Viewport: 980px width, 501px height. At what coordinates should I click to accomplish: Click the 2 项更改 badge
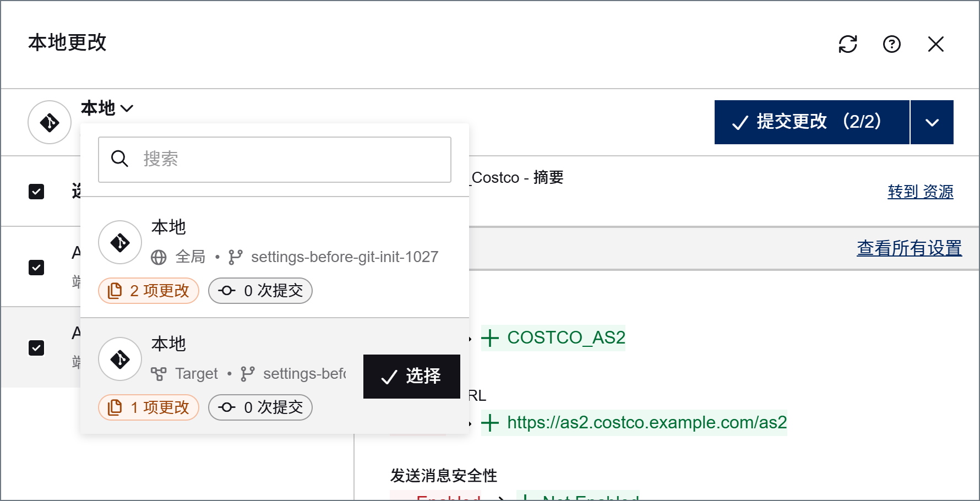pos(149,291)
